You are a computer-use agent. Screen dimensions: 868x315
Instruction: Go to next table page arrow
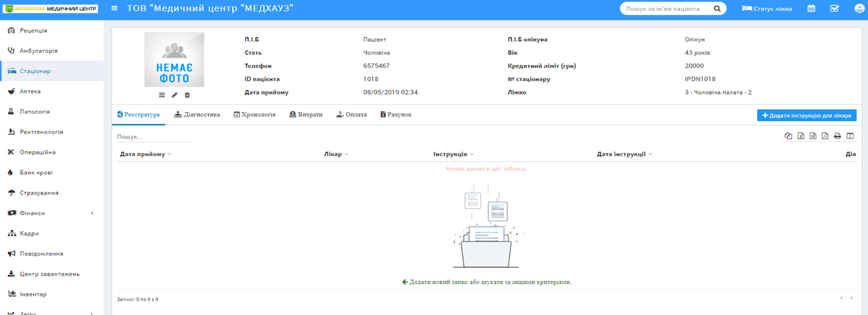pos(851,298)
